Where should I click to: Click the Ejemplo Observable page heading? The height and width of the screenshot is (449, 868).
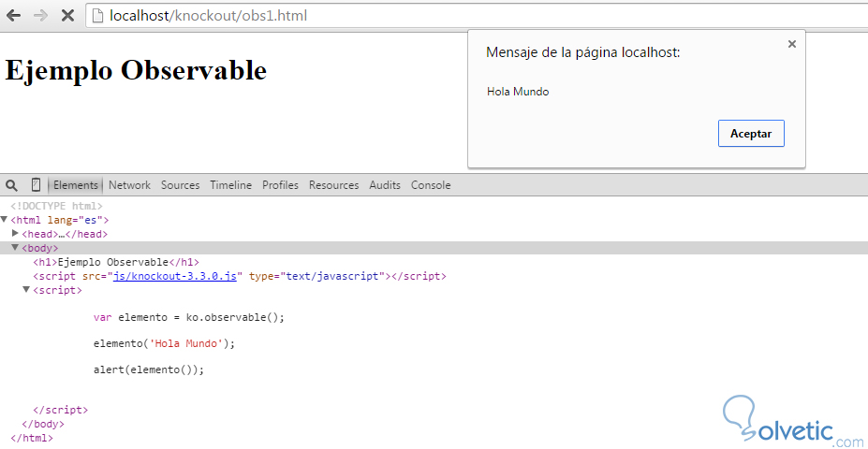[136, 71]
